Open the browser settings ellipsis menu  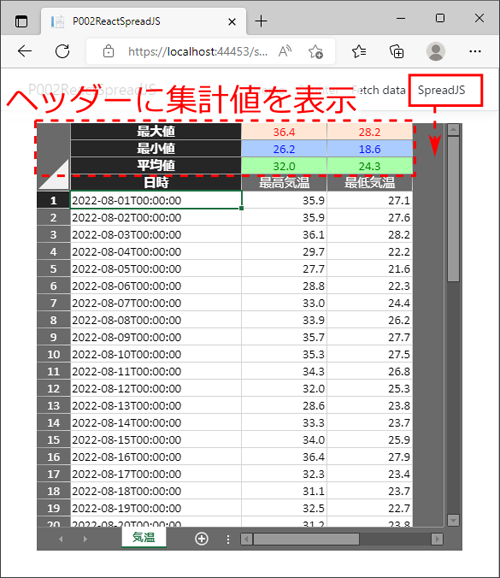pos(475,51)
